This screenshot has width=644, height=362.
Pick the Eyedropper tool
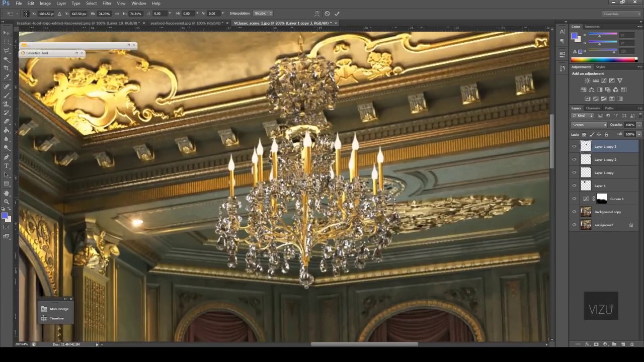pos(7,77)
